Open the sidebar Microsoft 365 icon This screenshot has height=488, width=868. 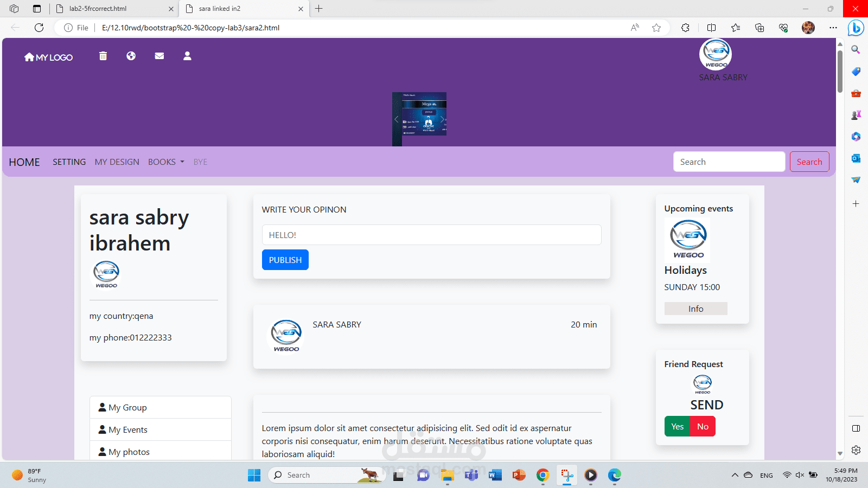[856, 137]
